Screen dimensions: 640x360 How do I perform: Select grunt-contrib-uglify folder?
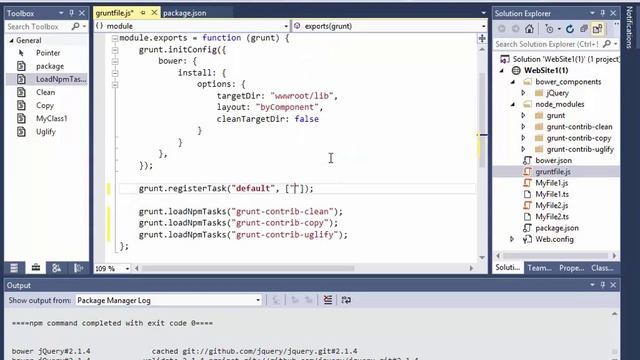580,149
